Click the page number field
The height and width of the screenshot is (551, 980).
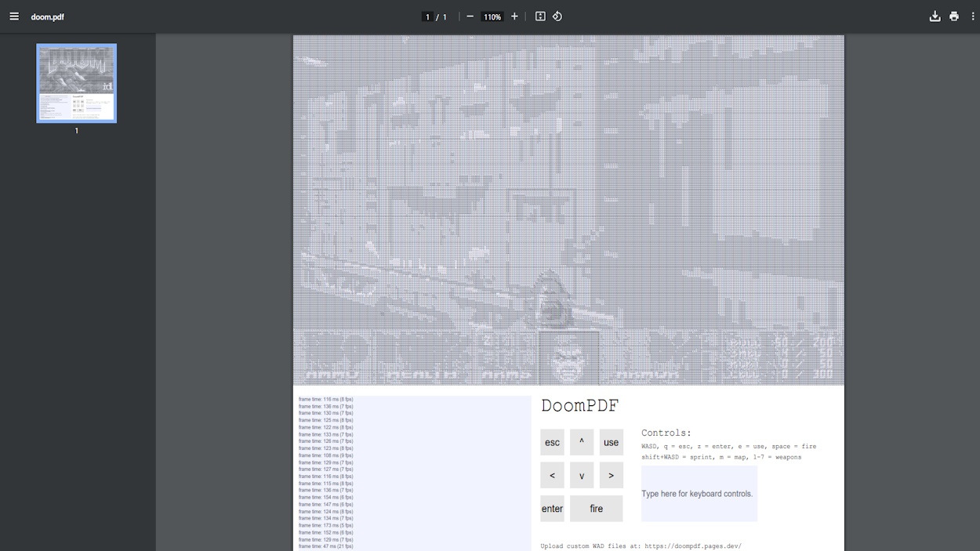click(x=427, y=17)
